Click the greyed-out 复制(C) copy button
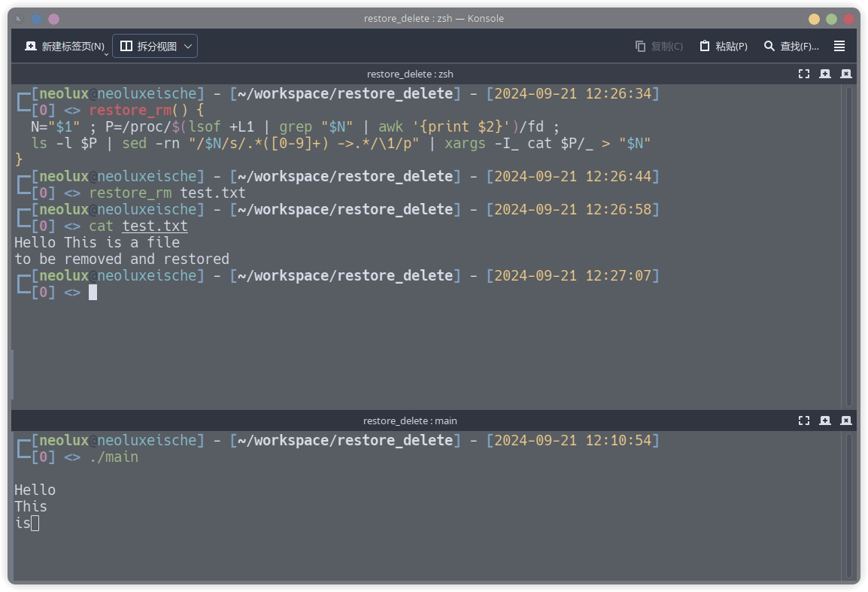 coord(659,47)
